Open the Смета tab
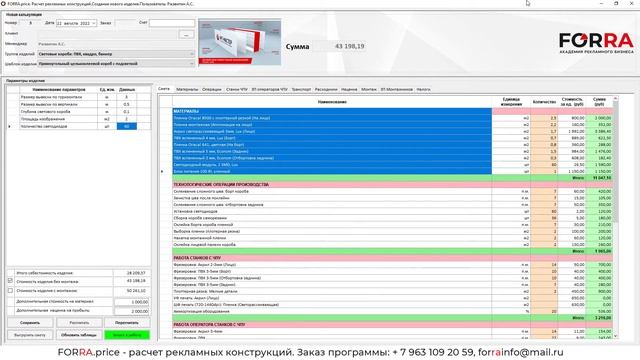The width and height of the screenshot is (640, 360). [x=164, y=89]
